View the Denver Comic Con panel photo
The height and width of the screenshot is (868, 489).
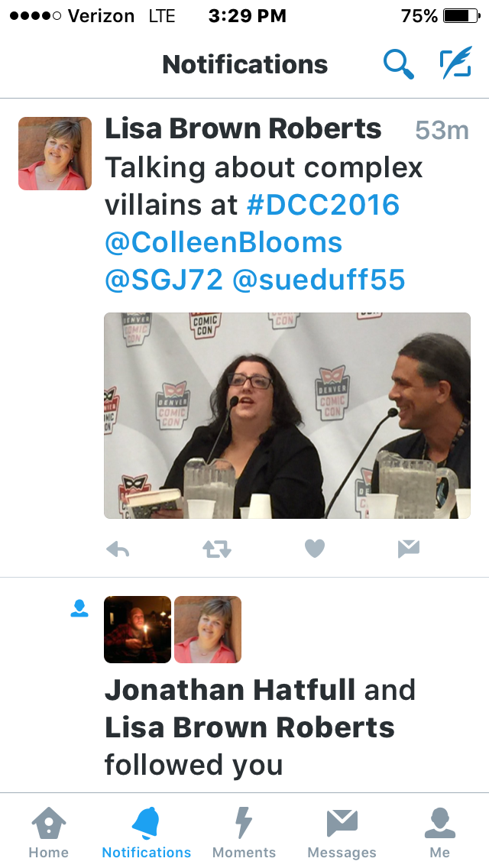[x=287, y=416]
